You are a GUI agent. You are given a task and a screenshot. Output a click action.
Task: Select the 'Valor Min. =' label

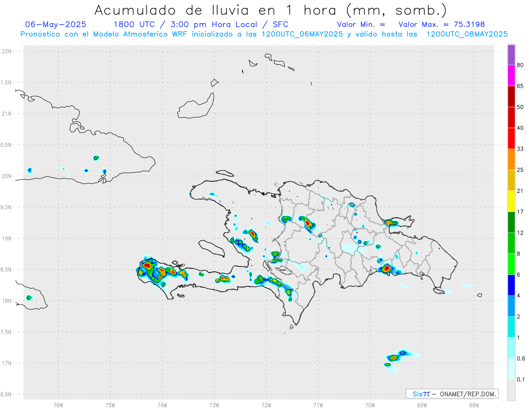(361, 24)
